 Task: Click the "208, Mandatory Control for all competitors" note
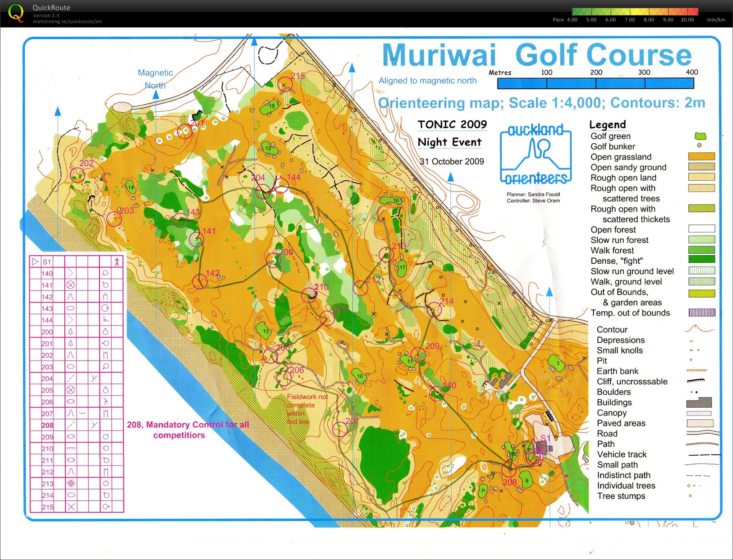pyautogui.click(x=188, y=430)
